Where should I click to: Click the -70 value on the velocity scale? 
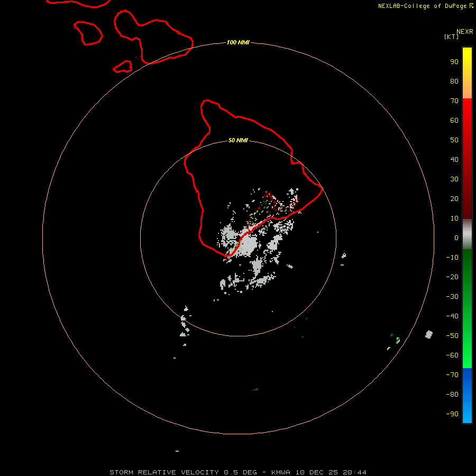tap(452, 374)
